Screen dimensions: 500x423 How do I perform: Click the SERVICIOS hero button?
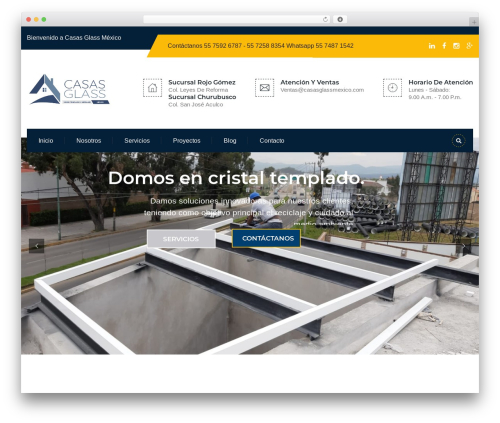click(x=181, y=239)
